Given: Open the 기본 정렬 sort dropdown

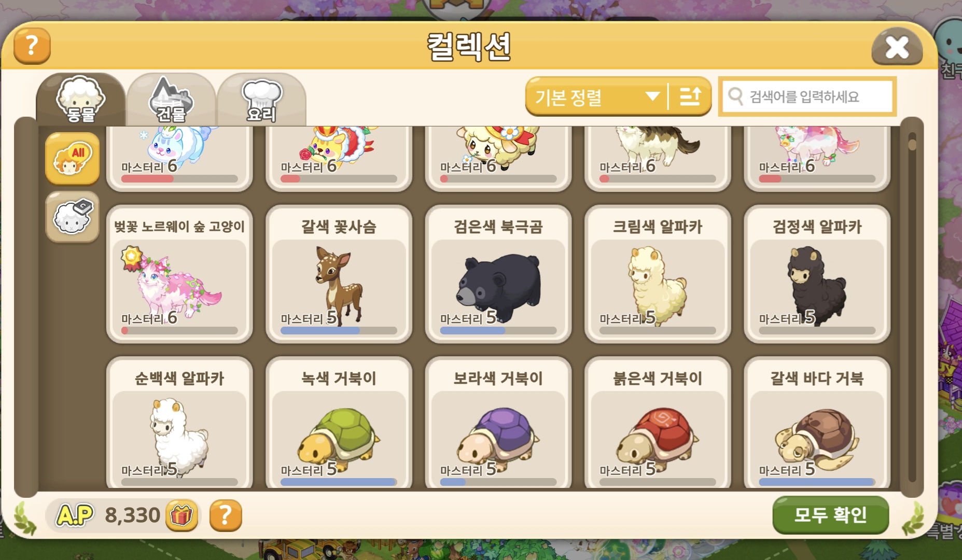Looking at the screenshot, I should (x=596, y=96).
